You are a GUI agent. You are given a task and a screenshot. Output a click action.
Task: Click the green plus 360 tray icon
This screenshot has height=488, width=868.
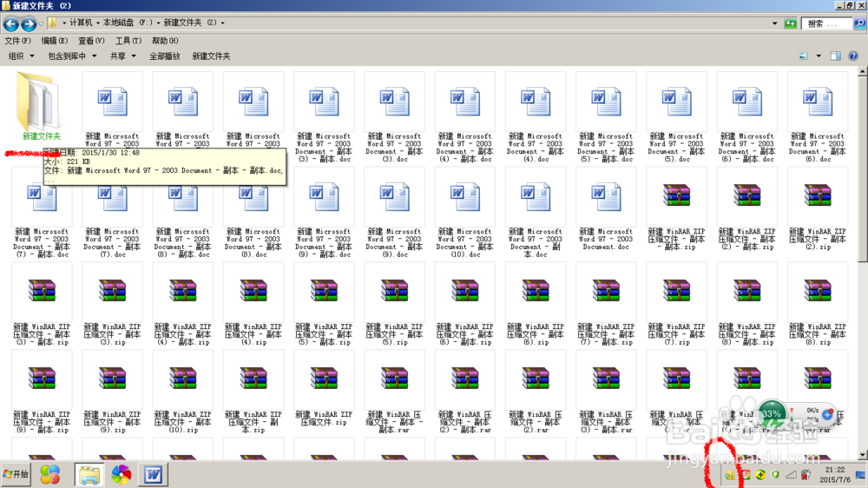click(x=760, y=475)
